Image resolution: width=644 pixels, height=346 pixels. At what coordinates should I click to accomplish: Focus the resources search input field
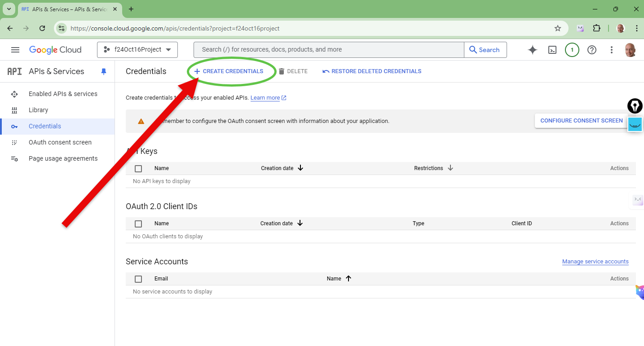[x=328, y=50]
